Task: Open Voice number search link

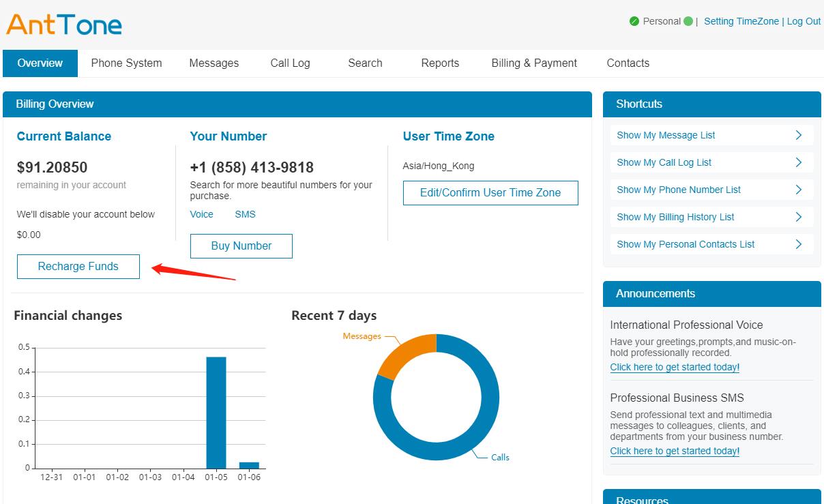Action: click(202, 214)
